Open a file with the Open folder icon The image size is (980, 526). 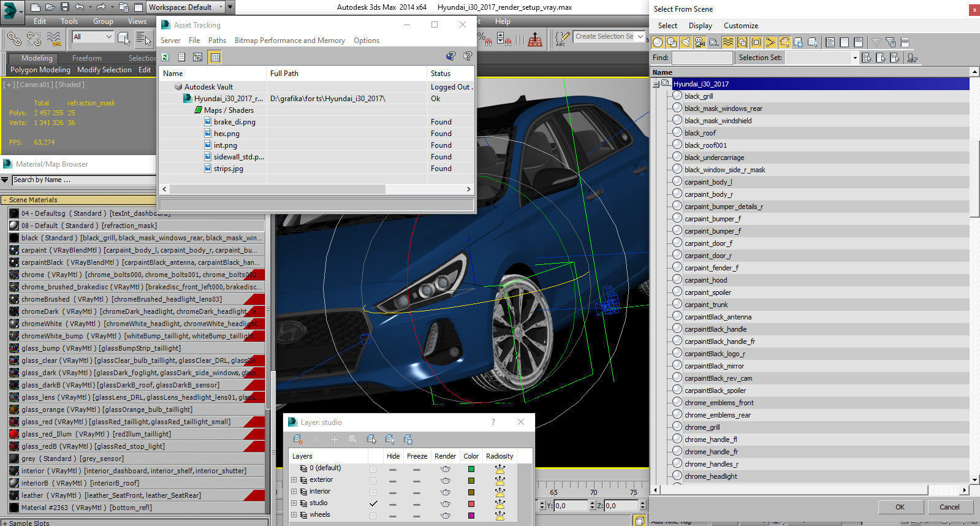tap(50, 7)
